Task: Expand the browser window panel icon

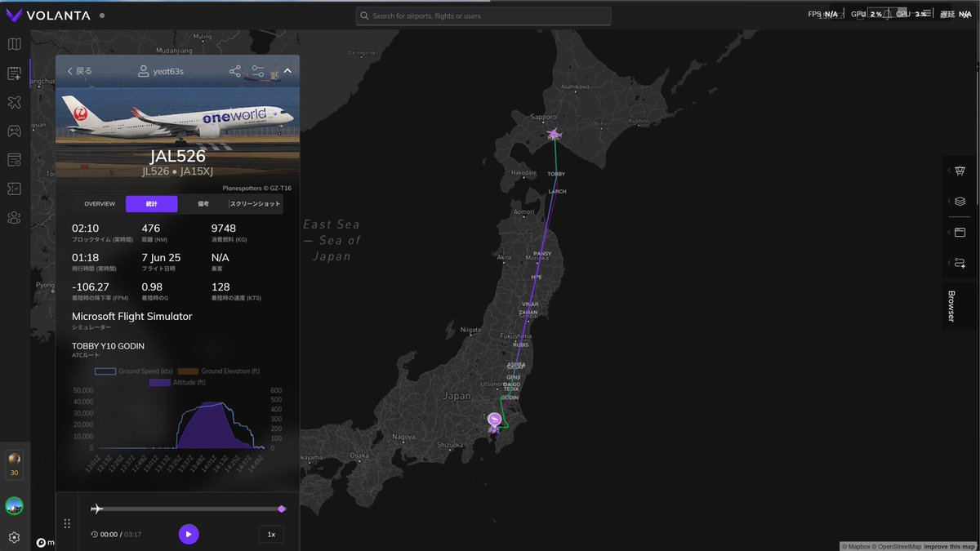Action: (960, 233)
